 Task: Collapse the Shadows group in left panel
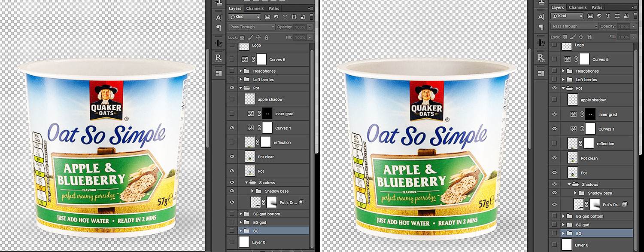247,183
